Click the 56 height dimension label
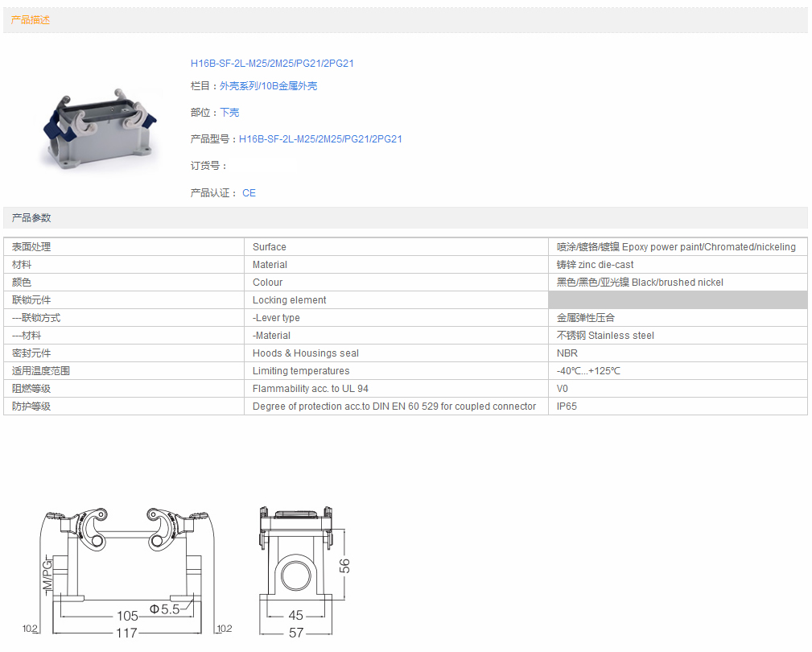 pos(345,566)
